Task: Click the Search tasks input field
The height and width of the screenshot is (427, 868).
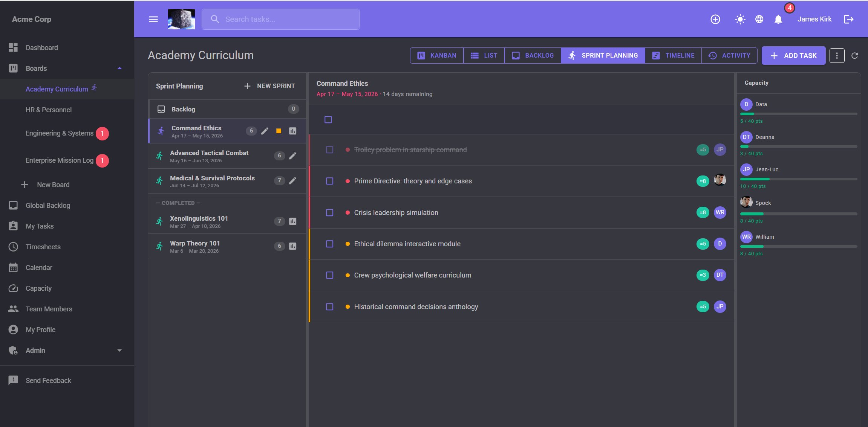Action: click(280, 19)
